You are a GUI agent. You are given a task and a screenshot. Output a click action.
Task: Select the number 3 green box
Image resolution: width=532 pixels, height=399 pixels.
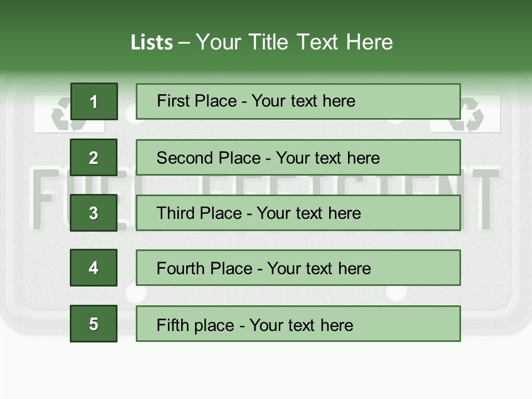click(94, 213)
